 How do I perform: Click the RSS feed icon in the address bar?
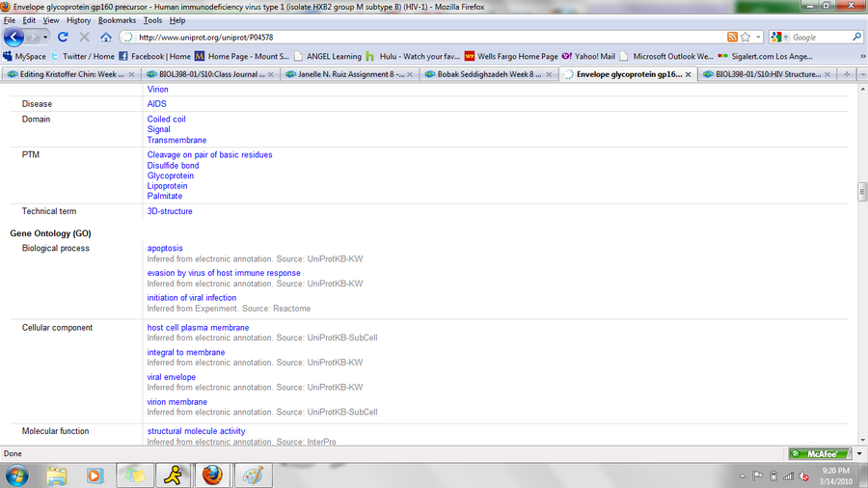coord(732,37)
